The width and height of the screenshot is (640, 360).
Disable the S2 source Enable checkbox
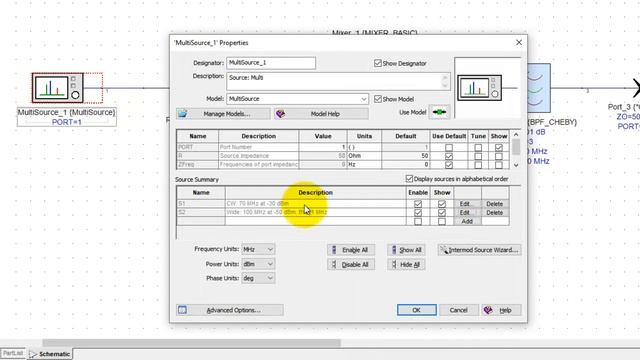tap(418, 213)
